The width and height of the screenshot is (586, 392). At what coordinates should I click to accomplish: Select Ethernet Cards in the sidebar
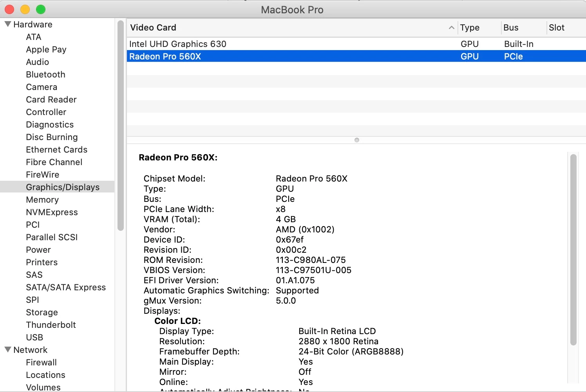57,149
